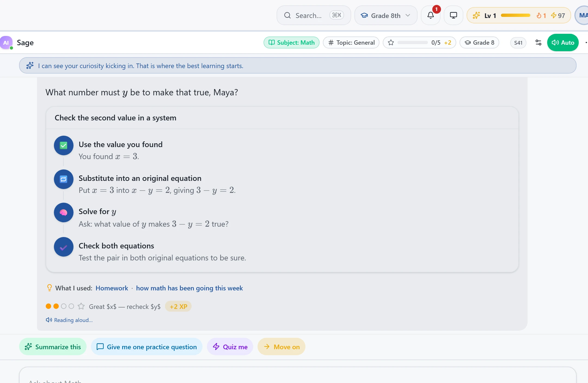Click the Reading aloud speaker indicator
The image size is (588, 383).
pyautogui.click(x=69, y=320)
